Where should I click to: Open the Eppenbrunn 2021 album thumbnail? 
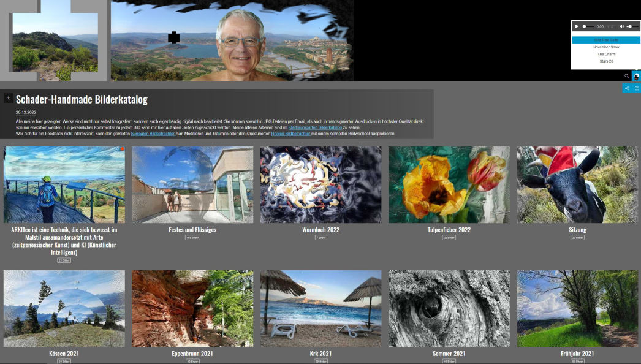coord(192,309)
